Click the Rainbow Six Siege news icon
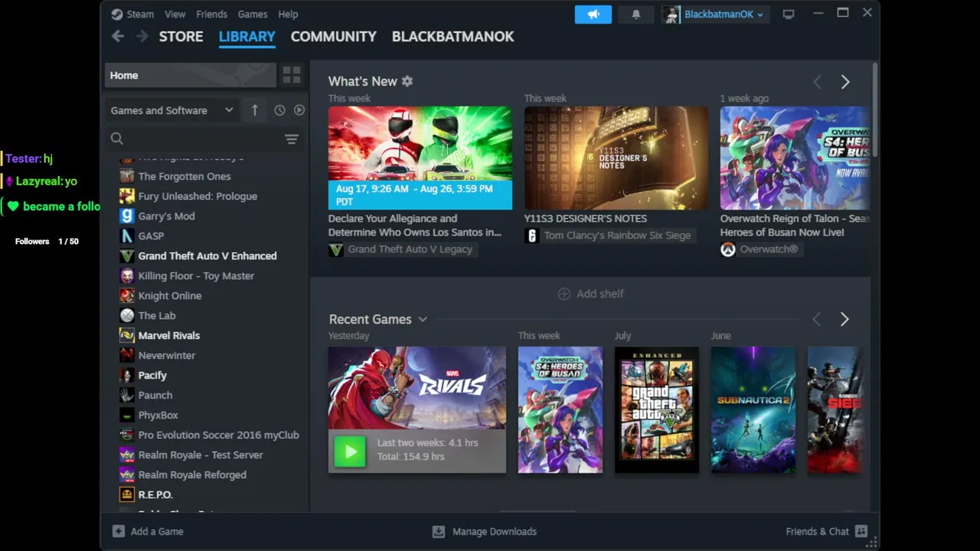The height and width of the screenshot is (551, 980). click(x=531, y=235)
